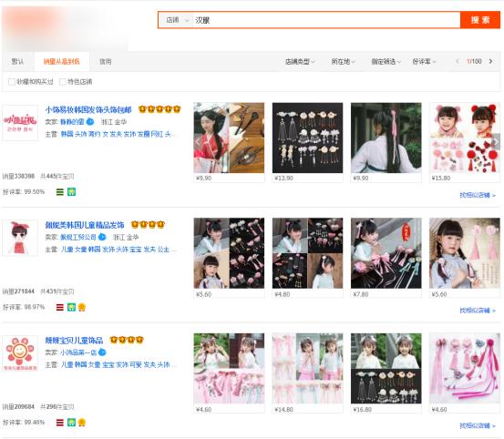Open shop 佩妮芙韩国儿童精品发饰
Screen dimensions: 504x439
tap(85, 225)
